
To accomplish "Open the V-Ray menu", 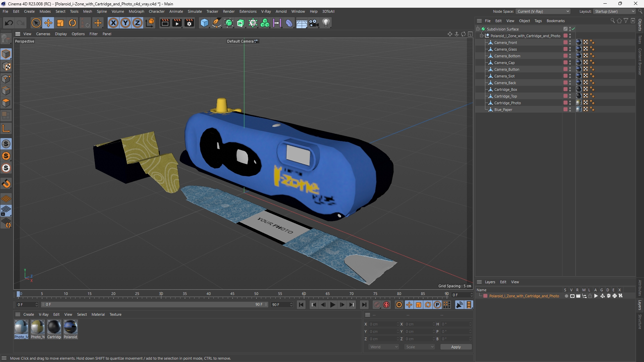I will coord(266,11).
